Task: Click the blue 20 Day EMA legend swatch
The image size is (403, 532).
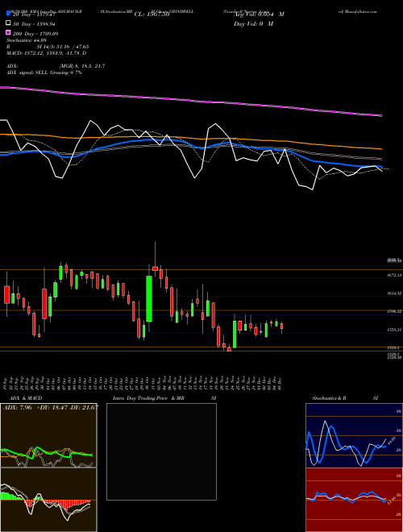Action: tap(8, 14)
